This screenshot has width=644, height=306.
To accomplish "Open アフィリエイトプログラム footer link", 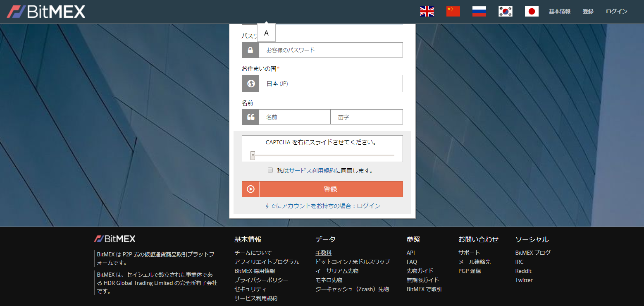I will [267, 262].
